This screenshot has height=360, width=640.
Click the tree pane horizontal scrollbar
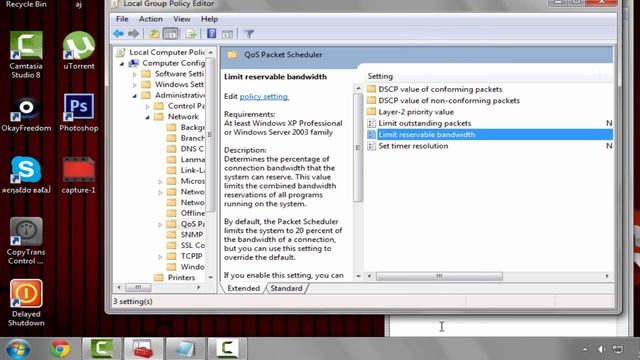tap(138, 287)
